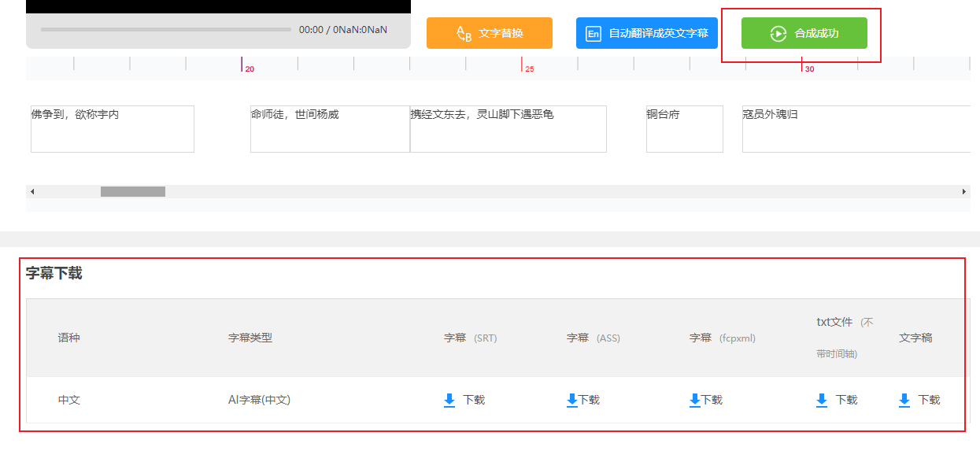This screenshot has height=458, width=980.
Task: Select the subtitle box reading 铜台府
Action: [684, 128]
